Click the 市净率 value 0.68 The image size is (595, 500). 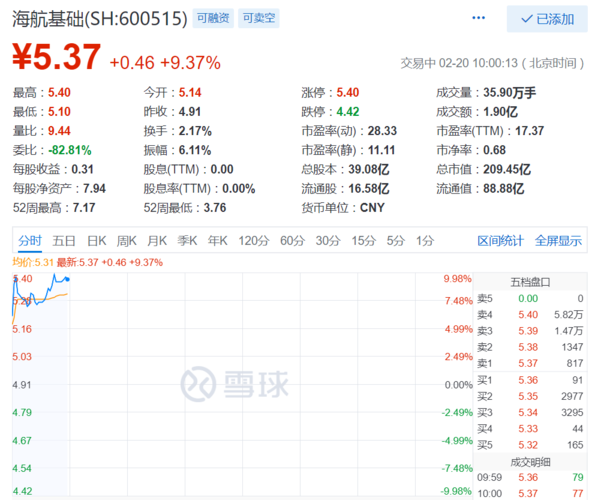(x=494, y=150)
